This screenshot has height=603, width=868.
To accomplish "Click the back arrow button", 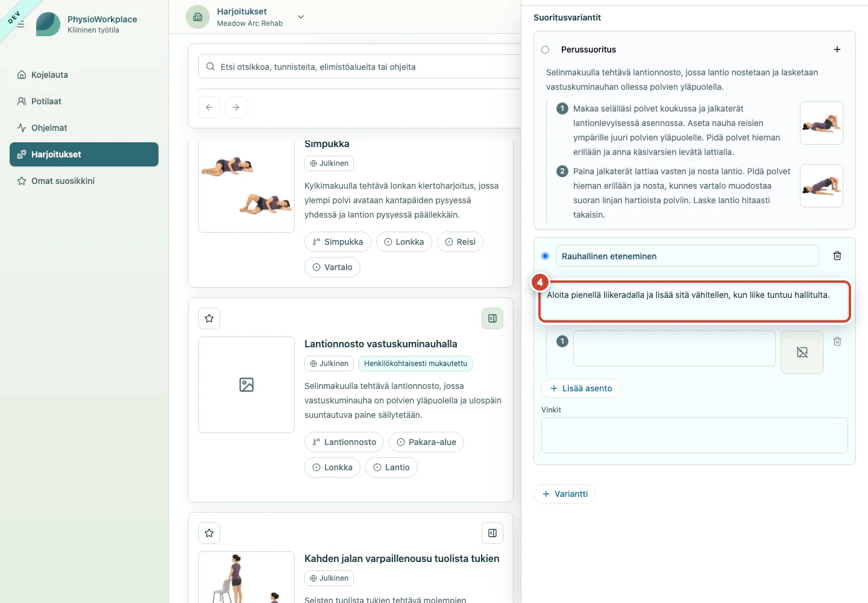I will coord(209,107).
